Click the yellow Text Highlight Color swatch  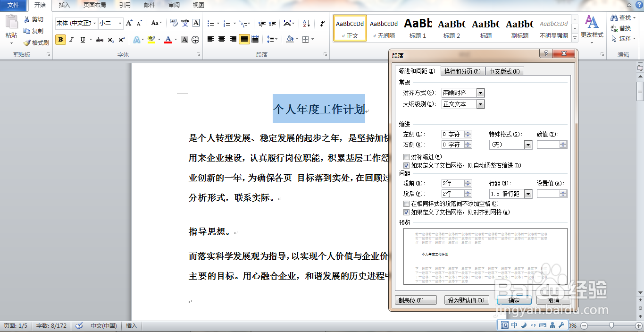coord(151,40)
